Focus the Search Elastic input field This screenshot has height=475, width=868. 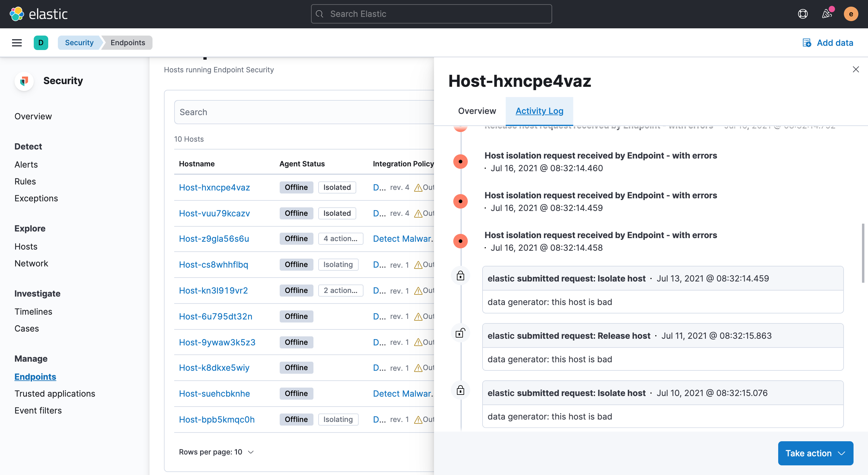point(431,14)
